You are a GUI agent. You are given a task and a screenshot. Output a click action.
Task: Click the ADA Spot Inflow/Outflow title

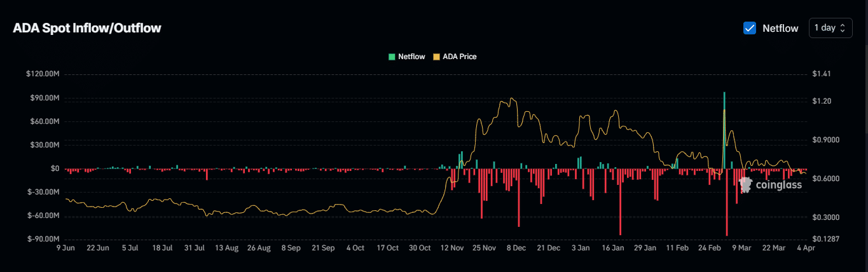87,28
